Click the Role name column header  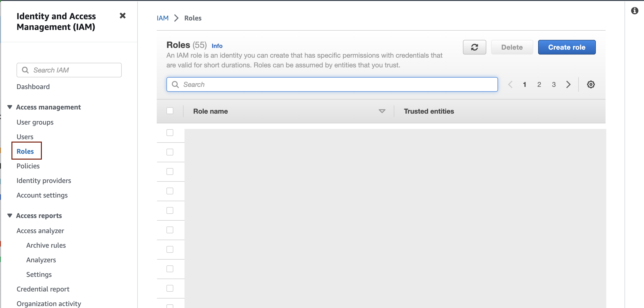pyautogui.click(x=210, y=111)
